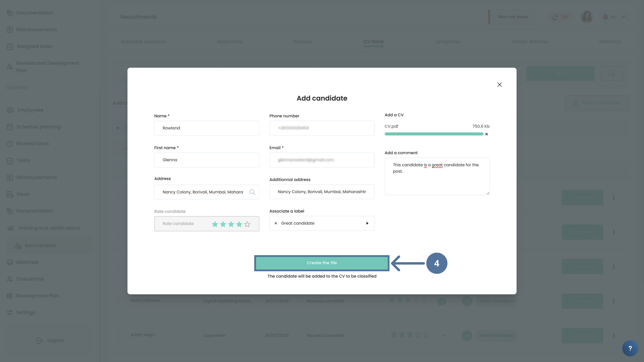Switch to Recruits tab

(303, 42)
